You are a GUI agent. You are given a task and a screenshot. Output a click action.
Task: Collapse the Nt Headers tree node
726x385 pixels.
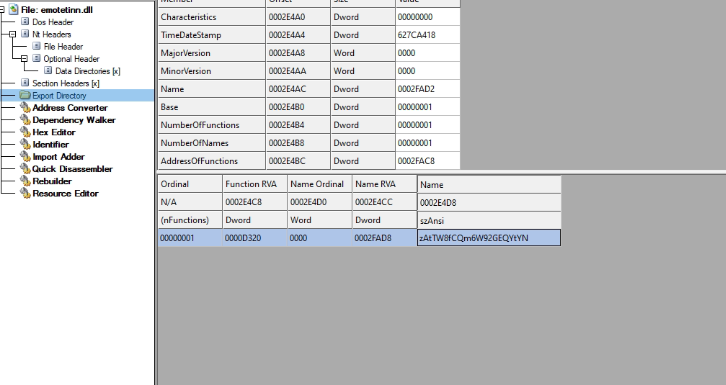13,34
